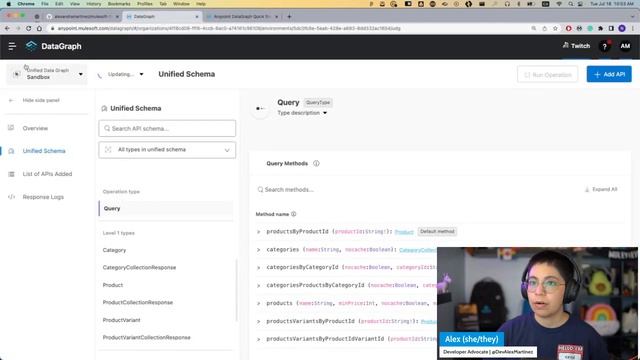This screenshot has width=640, height=360.
Task: Open Chrome extensions puzzle icon
Action: (x=600, y=28)
